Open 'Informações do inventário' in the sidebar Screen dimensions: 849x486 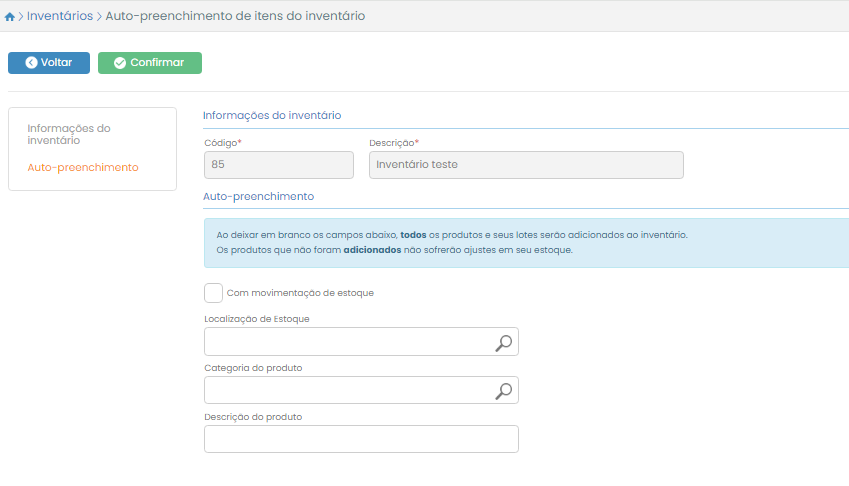69,134
